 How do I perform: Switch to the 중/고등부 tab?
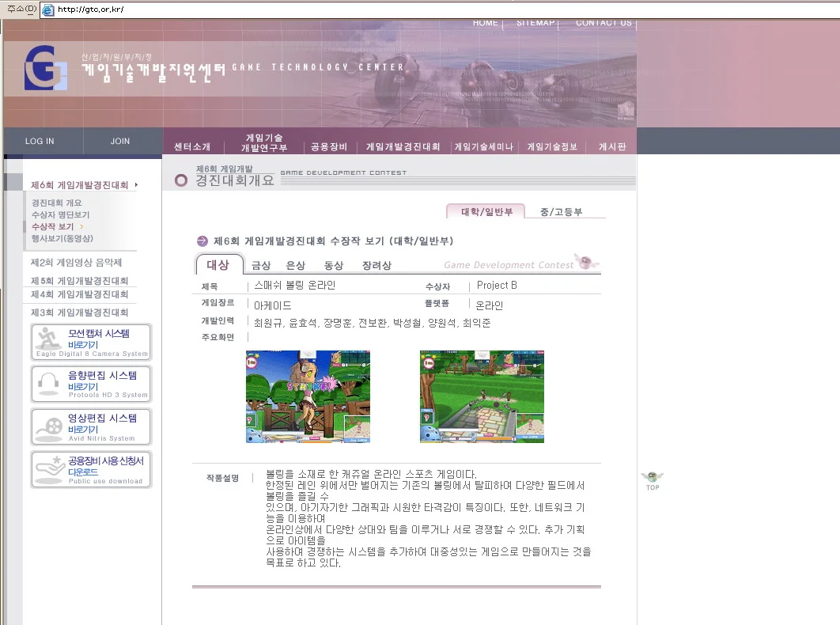coord(561,212)
